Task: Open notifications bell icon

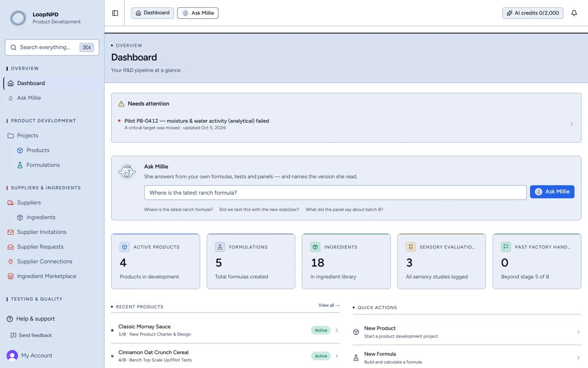Action: pyautogui.click(x=574, y=13)
